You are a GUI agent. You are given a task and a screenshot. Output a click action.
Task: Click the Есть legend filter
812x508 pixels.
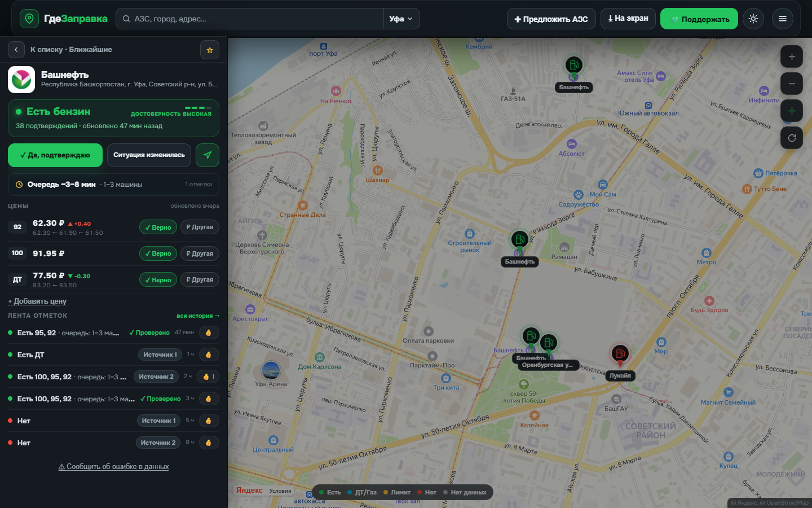point(330,492)
